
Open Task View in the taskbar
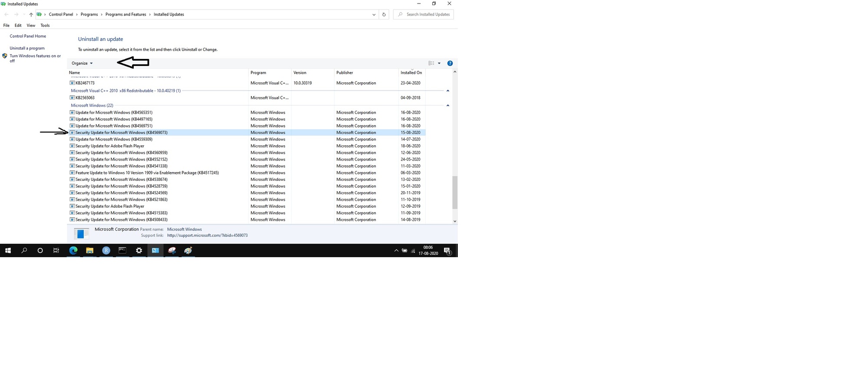click(x=56, y=250)
